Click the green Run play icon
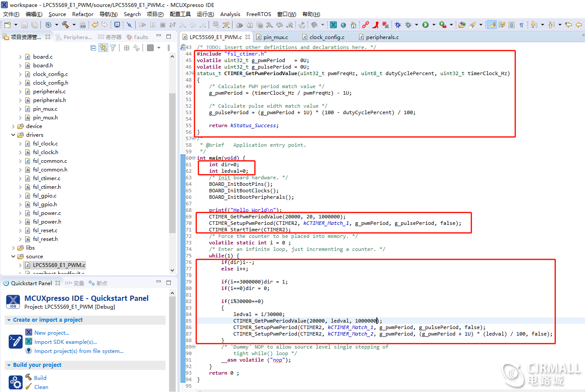Screen dimensions: 585x392 point(425,25)
